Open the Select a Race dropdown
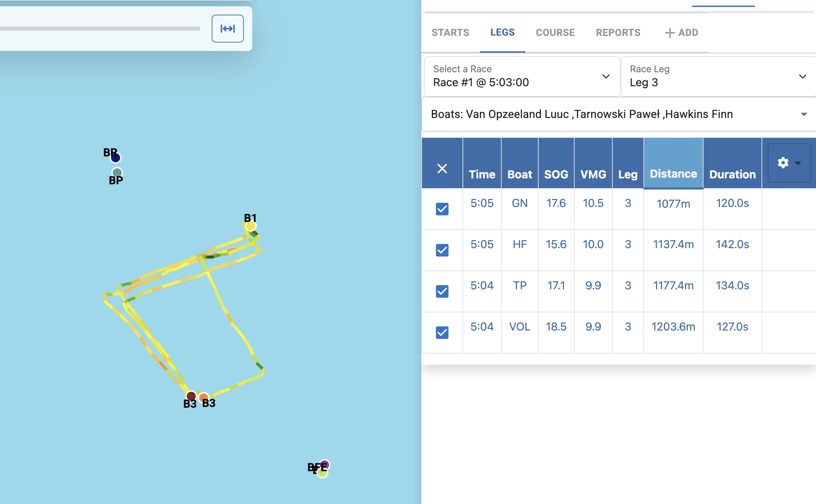 (x=522, y=76)
